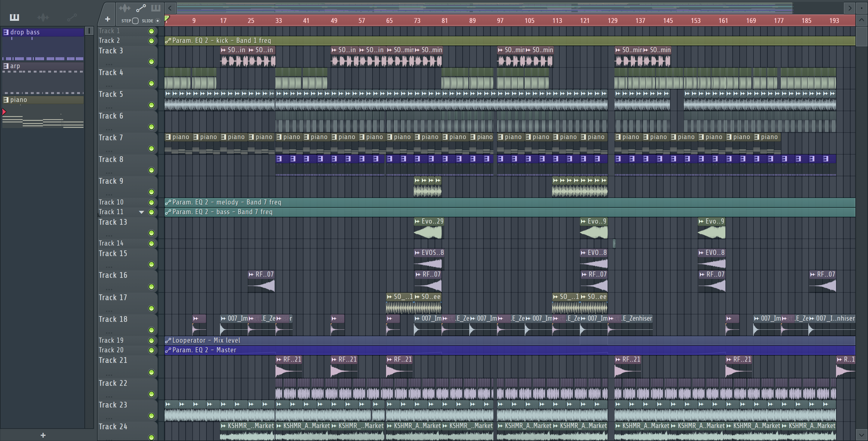This screenshot has height=441, width=868.
Task: Toggle the SLIDE mode radio button
Action: pyautogui.click(x=157, y=21)
